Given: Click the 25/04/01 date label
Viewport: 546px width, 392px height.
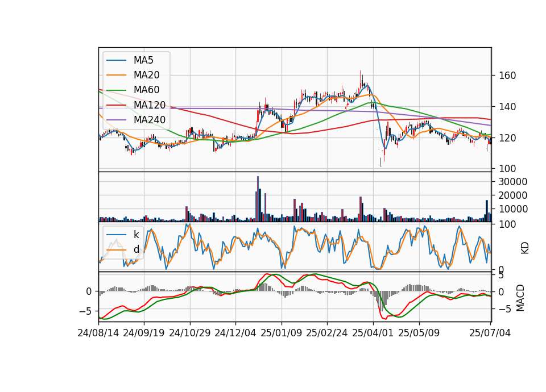Looking at the screenshot, I should (373, 333).
